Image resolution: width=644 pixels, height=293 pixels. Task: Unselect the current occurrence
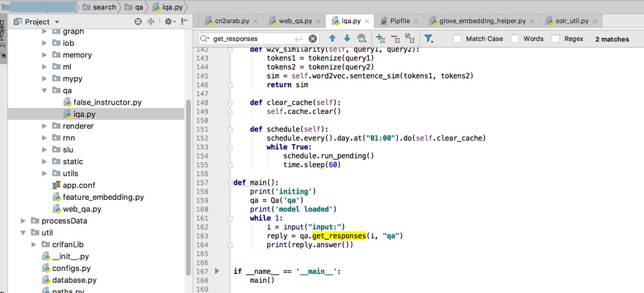point(395,39)
